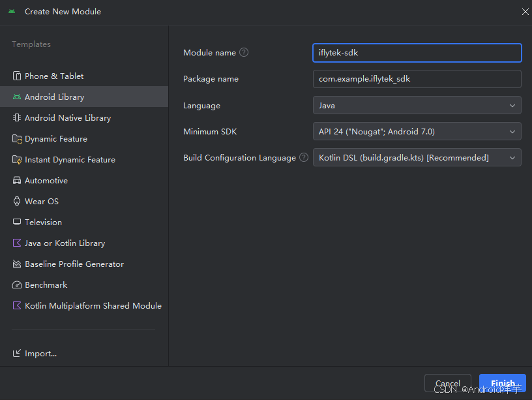Viewport: 532px width, 400px height.
Task: Click the Import arrow icon
Action: 17,354
